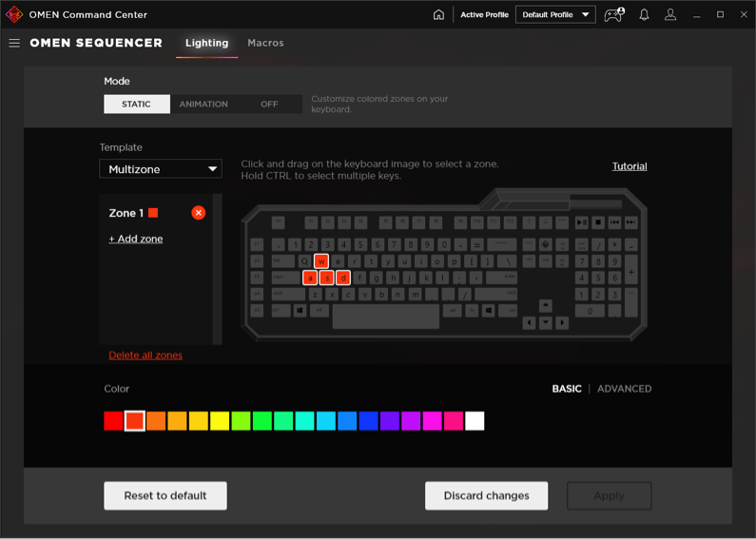Click the zone list scrollbar
756x539 pixels.
coord(218,269)
